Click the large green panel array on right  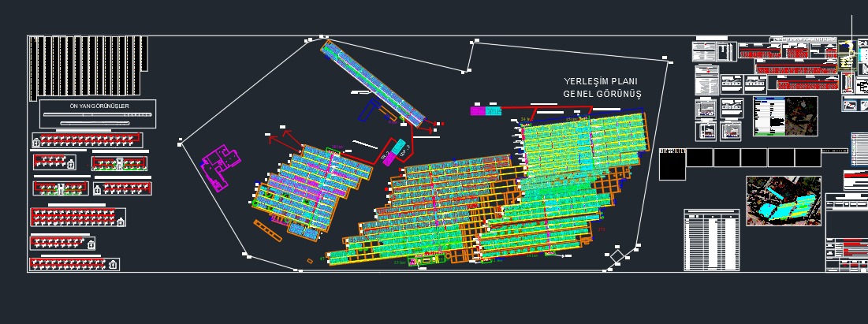tap(579, 150)
